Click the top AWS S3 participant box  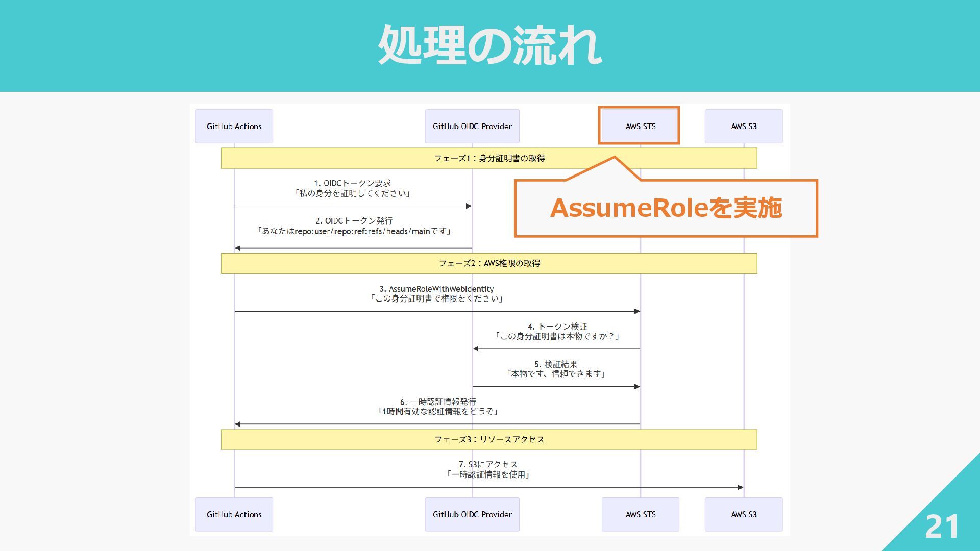pyautogui.click(x=744, y=126)
